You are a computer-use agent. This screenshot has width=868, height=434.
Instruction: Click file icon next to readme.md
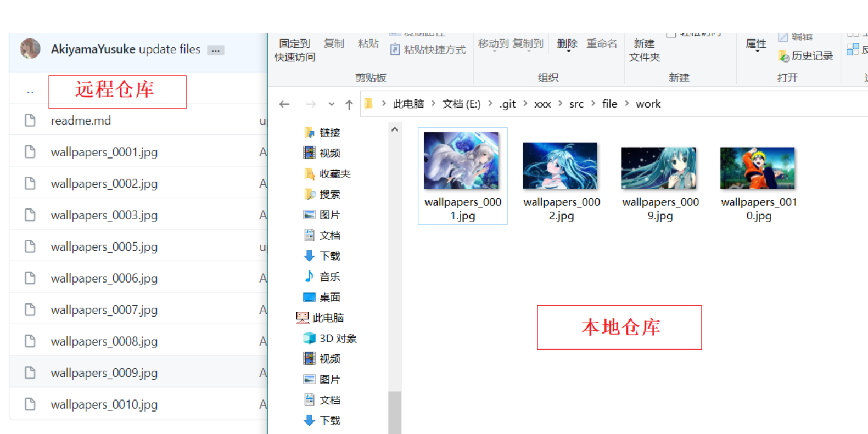tap(30, 120)
